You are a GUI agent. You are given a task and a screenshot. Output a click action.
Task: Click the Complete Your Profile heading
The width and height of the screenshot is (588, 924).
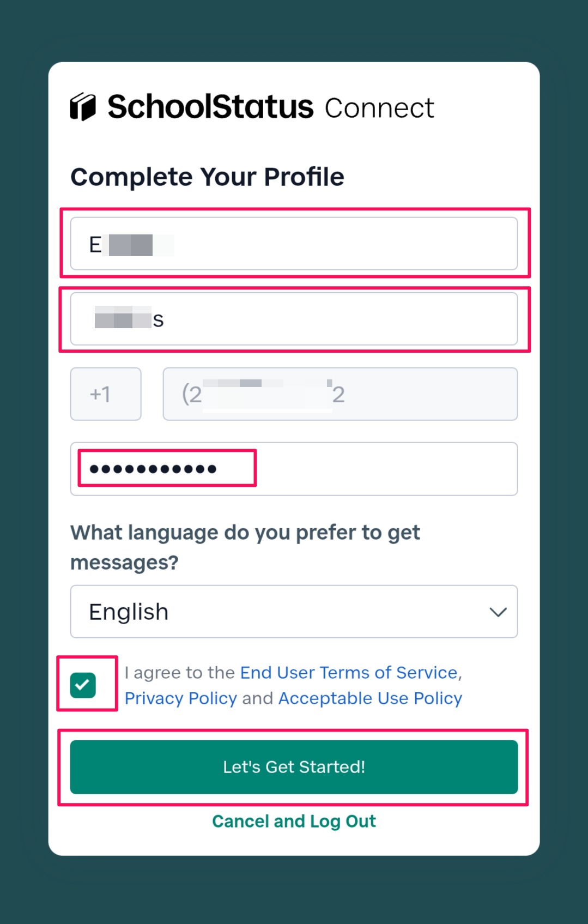click(207, 177)
